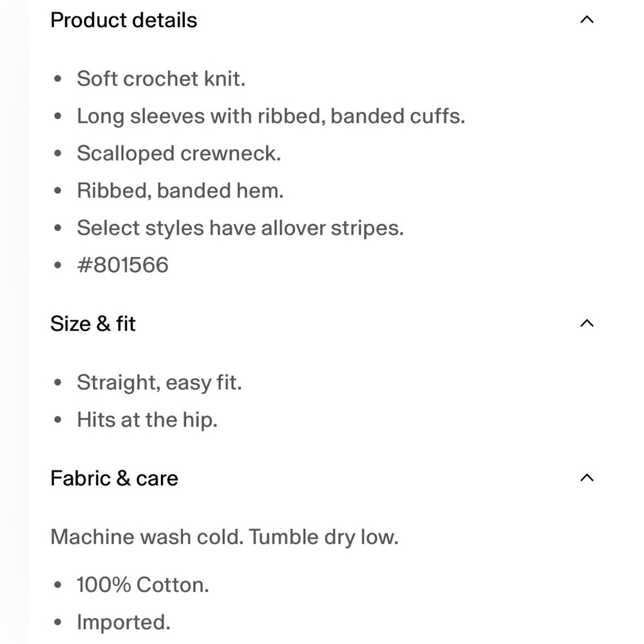The width and height of the screenshot is (644, 644).
Task: Click 'Machine wash cold. Tumble dry low.' text
Action: click(x=225, y=537)
